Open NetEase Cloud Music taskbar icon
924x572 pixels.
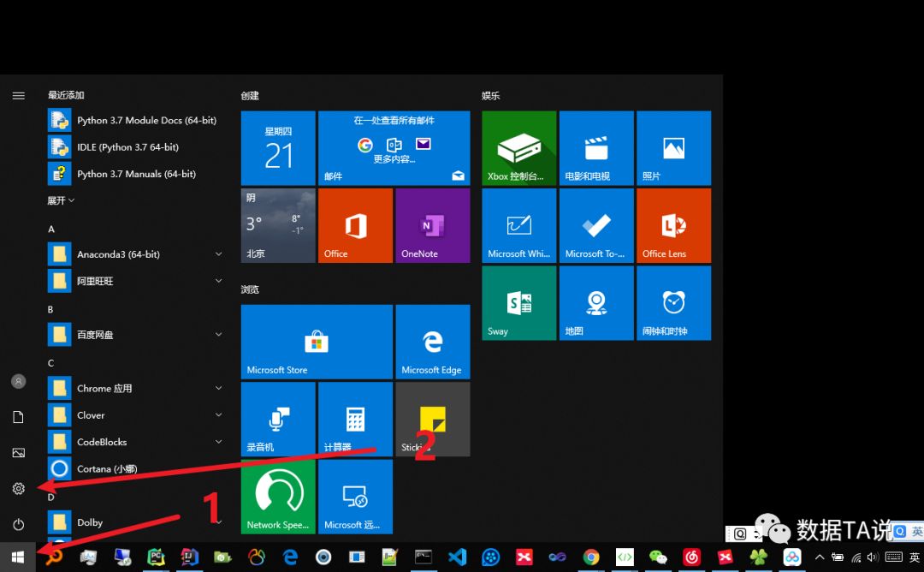[692, 557]
